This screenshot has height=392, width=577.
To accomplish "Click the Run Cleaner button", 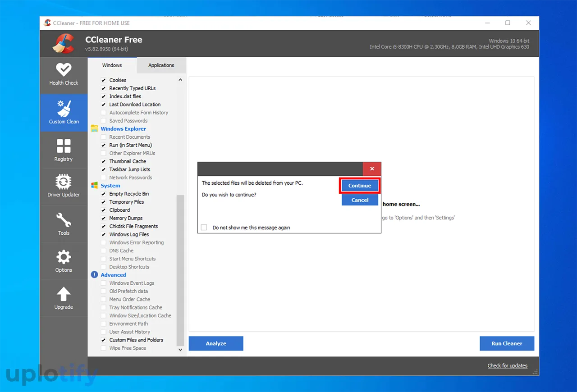I will [x=507, y=343].
